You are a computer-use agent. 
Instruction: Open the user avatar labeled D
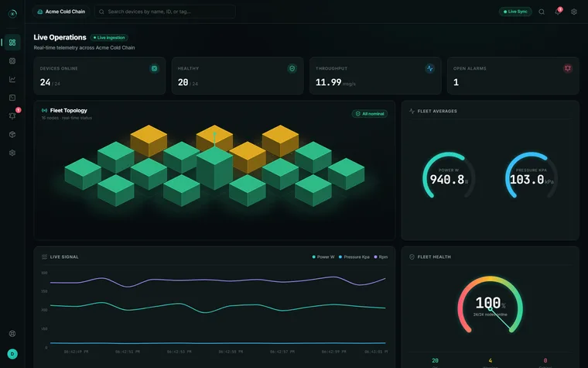point(12,354)
